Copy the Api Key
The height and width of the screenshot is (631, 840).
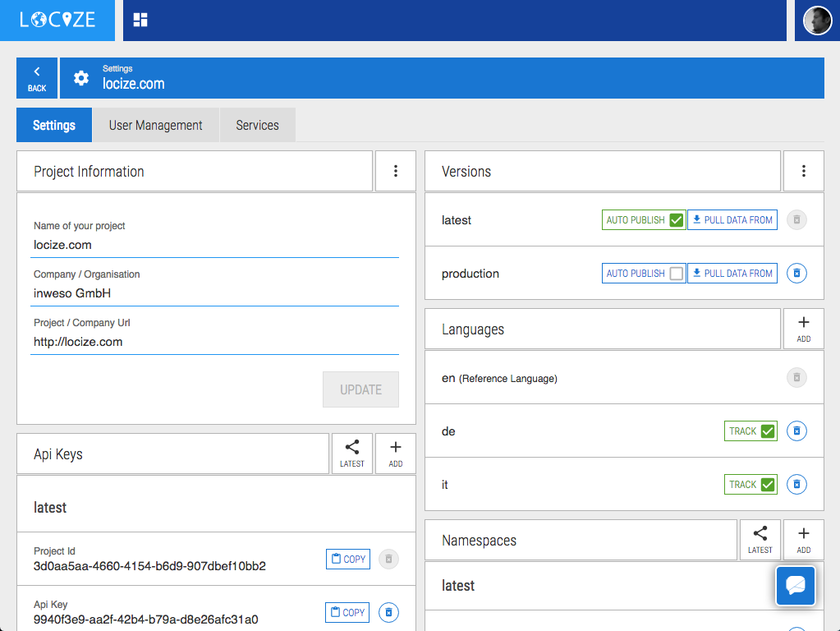pos(347,612)
